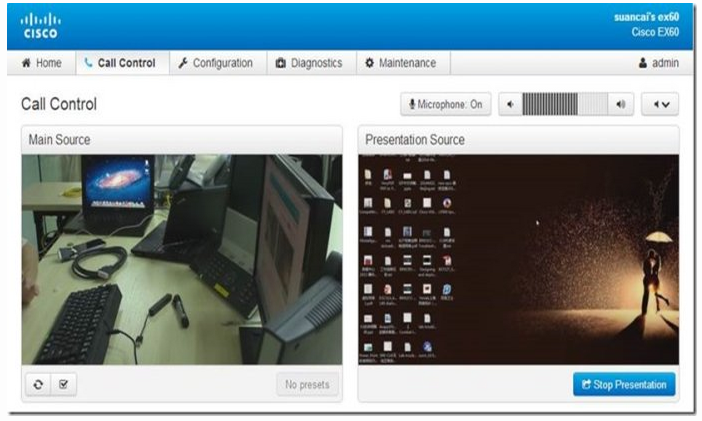Click the checkbox icon button under Main Source

[64, 384]
